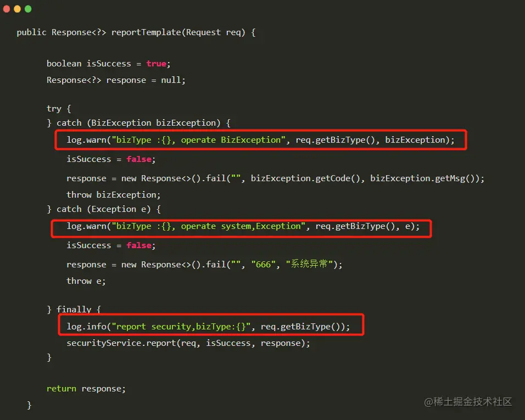The width and height of the screenshot is (525, 420).
Task: Click the log.warn line with 'operate BizException'
Action: (260, 140)
